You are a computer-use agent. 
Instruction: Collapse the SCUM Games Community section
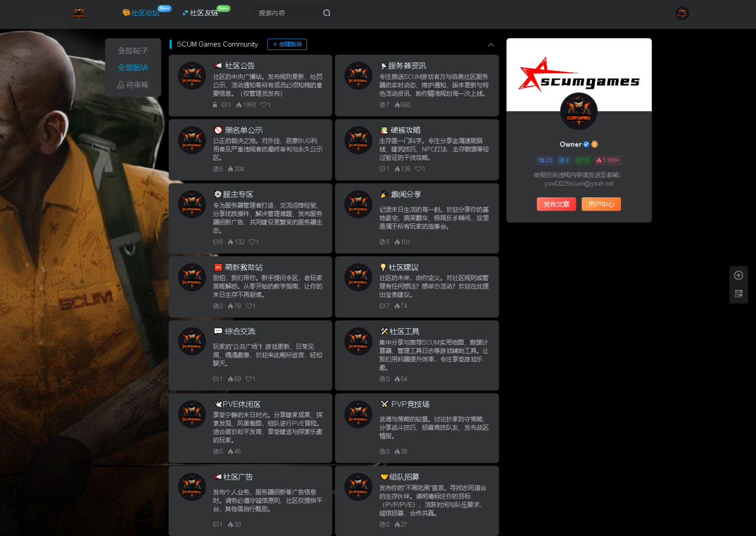pyautogui.click(x=491, y=45)
